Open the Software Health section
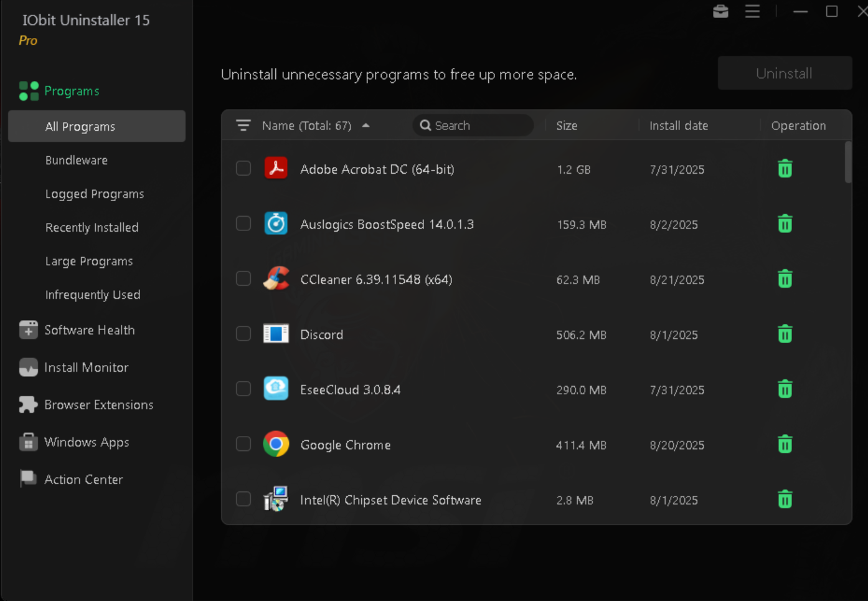868x601 pixels. coord(90,330)
